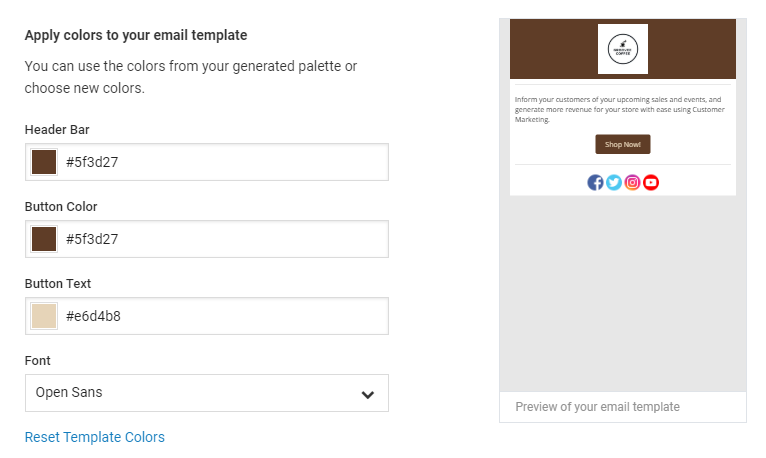Click the YouTube icon in the email preview
Viewport: 766px width, 458px height.
[x=651, y=183]
